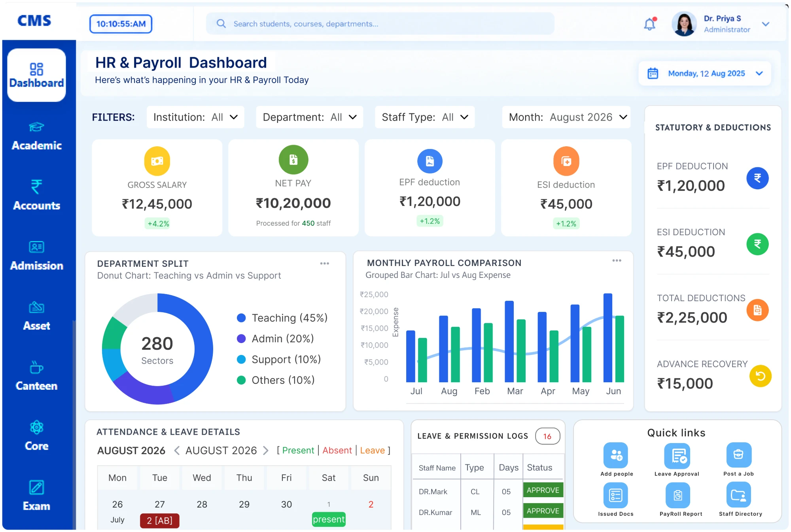Click the Post a Job icon
Image resolution: width=791 pixels, height=532 pixels.
click(738, 455)
